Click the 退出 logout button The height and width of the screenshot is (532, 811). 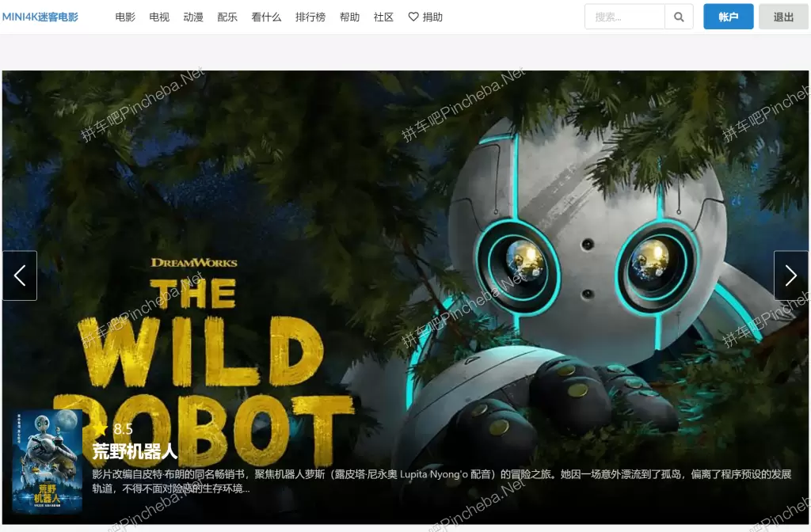tap(783, 17)
